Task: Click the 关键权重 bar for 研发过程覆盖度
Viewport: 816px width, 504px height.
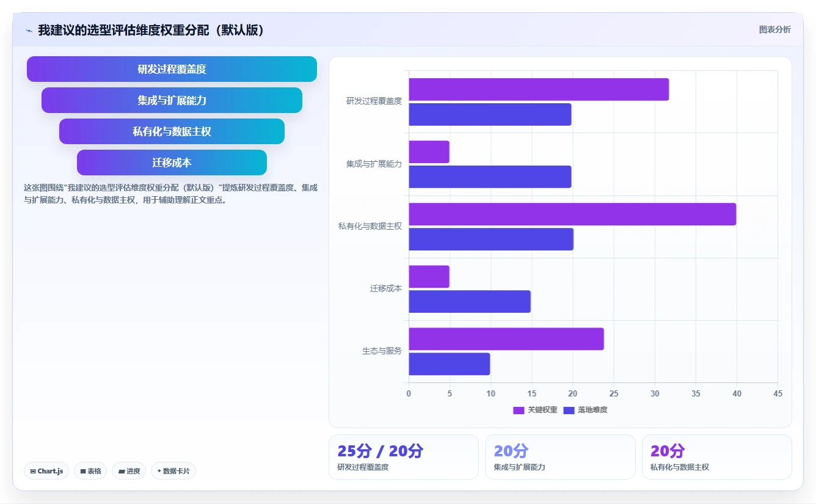Action: tap(539, 89)
